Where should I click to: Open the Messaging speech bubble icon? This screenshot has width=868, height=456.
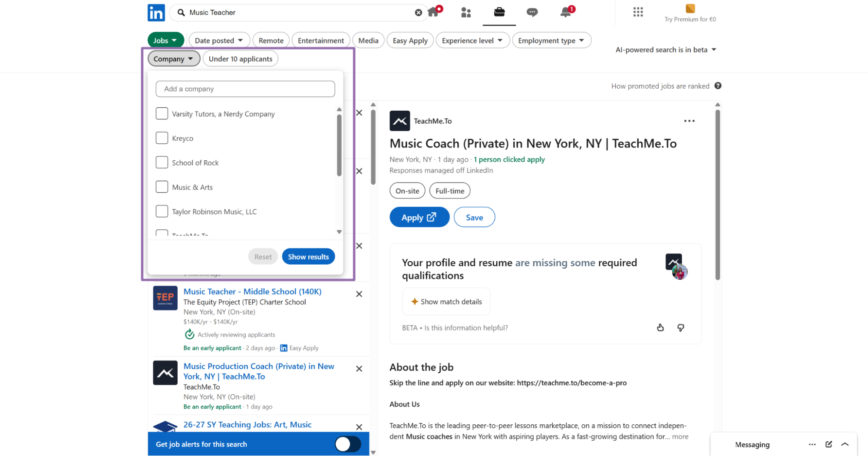(532, 12)
